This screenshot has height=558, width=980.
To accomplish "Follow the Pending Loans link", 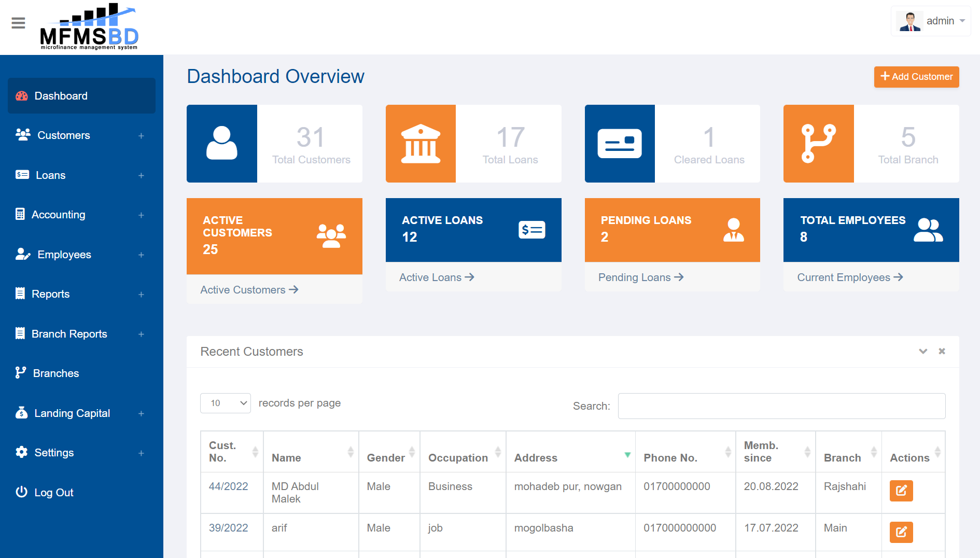I will point(641,277).
